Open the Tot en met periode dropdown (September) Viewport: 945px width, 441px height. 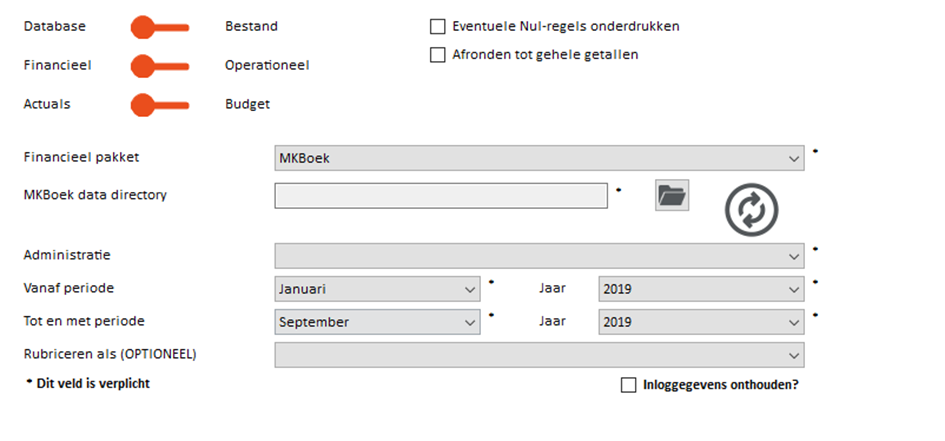coord(377,322)
